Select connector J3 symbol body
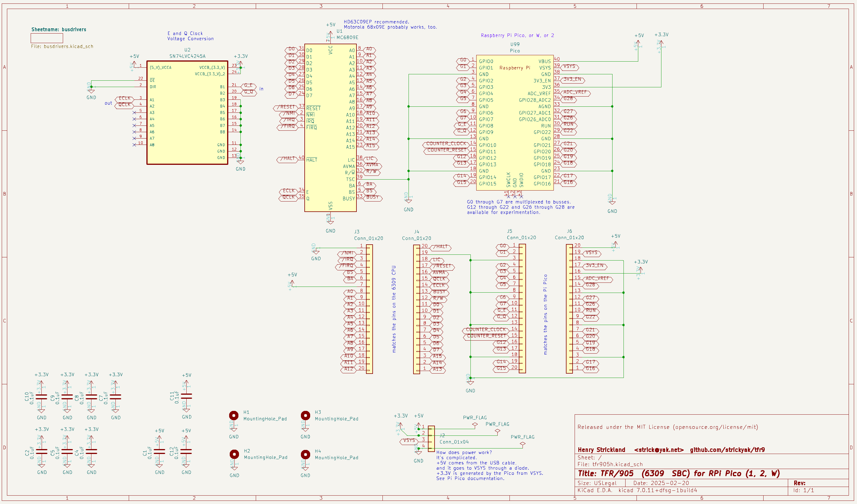 369,309
